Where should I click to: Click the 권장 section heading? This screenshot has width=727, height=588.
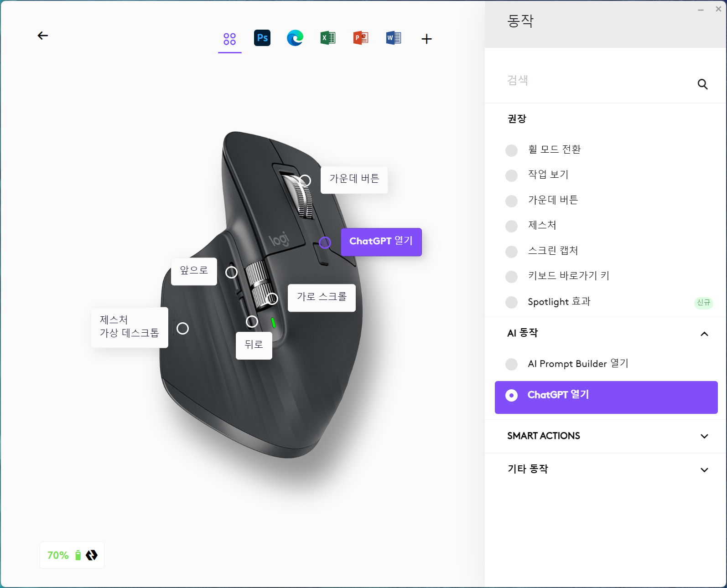pos(517,119)
